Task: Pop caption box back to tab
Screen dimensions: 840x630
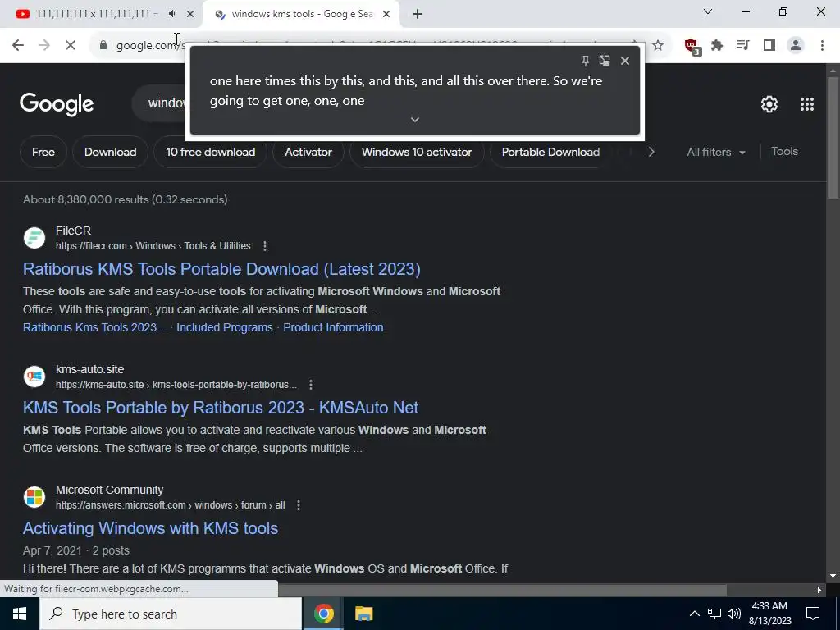Action: pos(605,61)
